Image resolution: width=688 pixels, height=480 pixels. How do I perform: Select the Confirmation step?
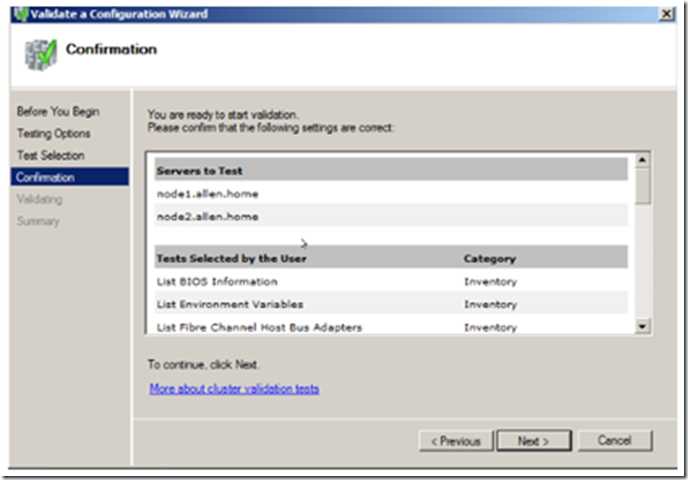(70, 177)
